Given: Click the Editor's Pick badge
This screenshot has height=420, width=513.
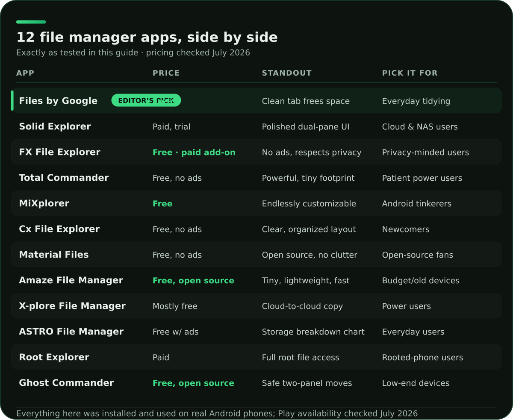Looking at the screenshot, I should 146,100.
